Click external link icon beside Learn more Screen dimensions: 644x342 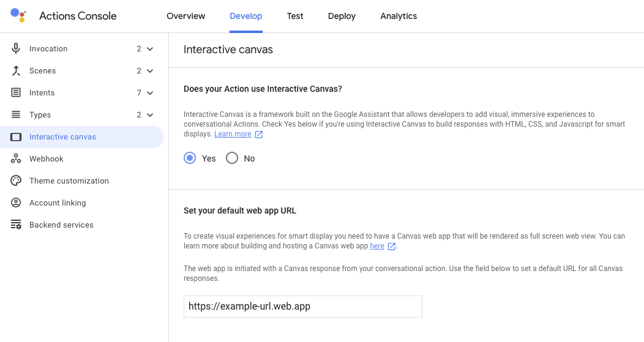259,135
